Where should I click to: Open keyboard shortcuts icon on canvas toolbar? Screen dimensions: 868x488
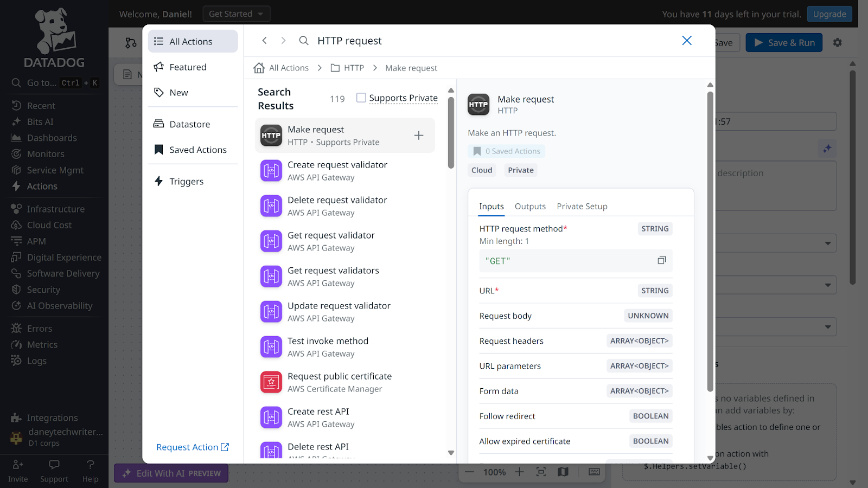coord(594,472)
